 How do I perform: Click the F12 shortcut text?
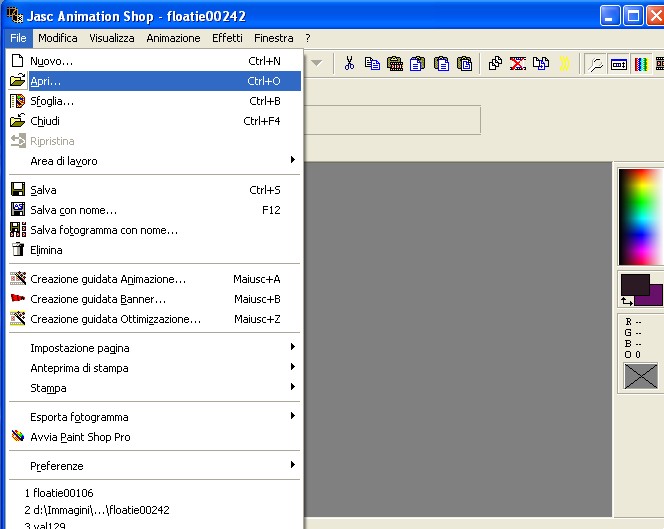tap(271, 210)
